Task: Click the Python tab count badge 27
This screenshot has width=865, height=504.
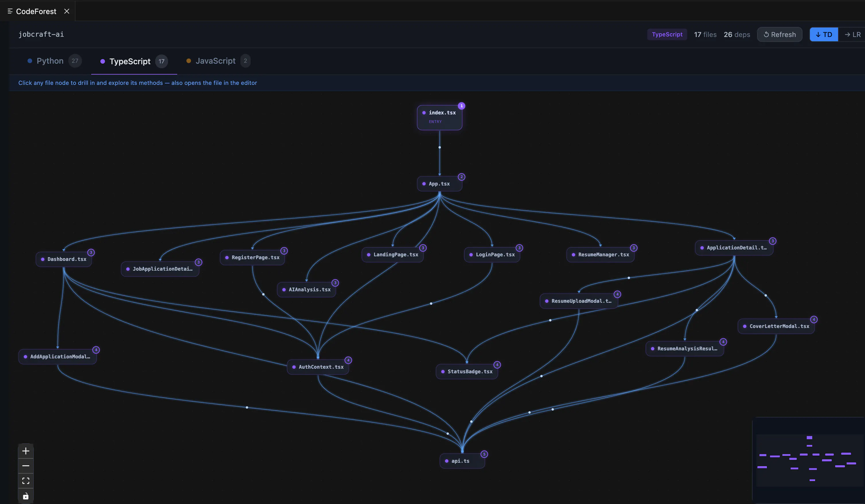Action: pyautogui.click(x=75, y=61)
